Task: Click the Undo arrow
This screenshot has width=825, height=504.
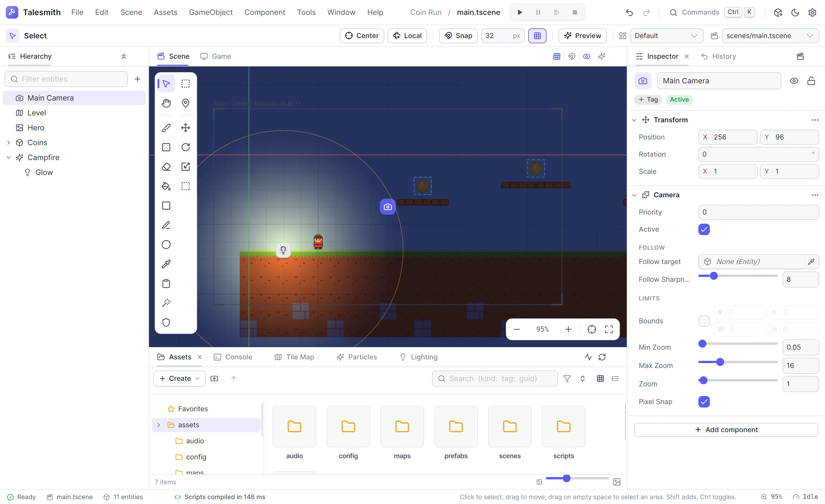Action: pyautogui.click(x=629, y=12)
